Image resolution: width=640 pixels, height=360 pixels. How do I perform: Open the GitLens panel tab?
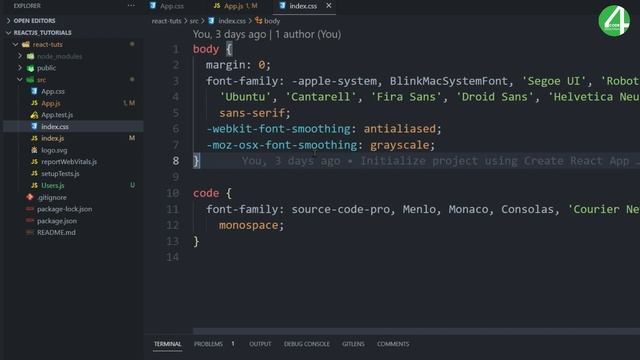point(353,344)
